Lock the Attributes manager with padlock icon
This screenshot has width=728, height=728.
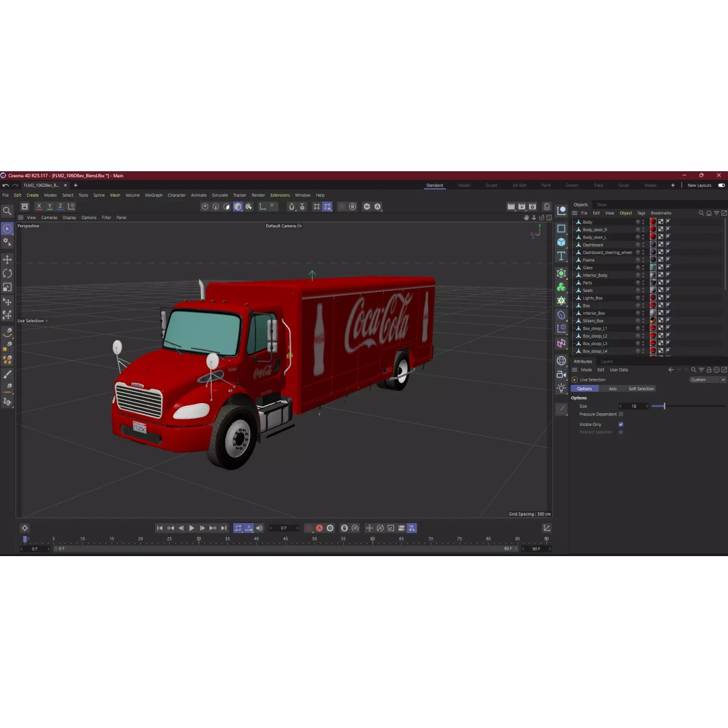tap(709, 370)
